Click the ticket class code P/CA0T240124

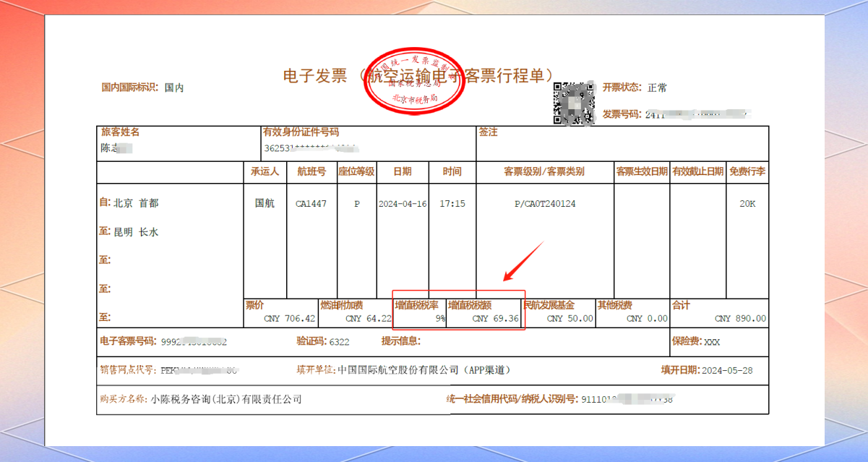pos(545,204)
